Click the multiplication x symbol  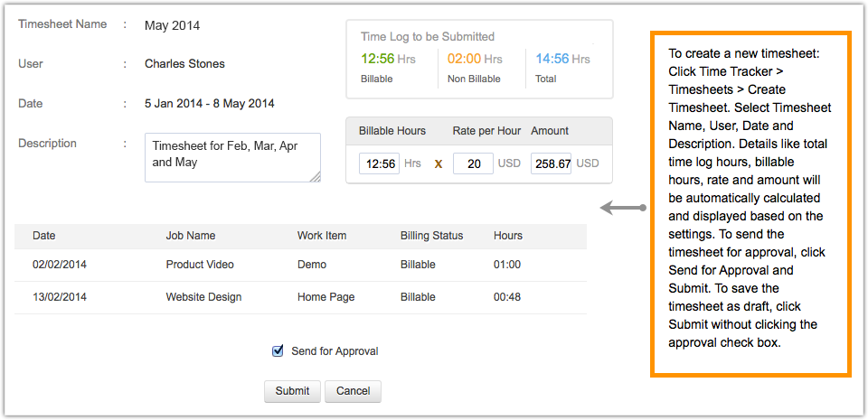click(439, 164)
